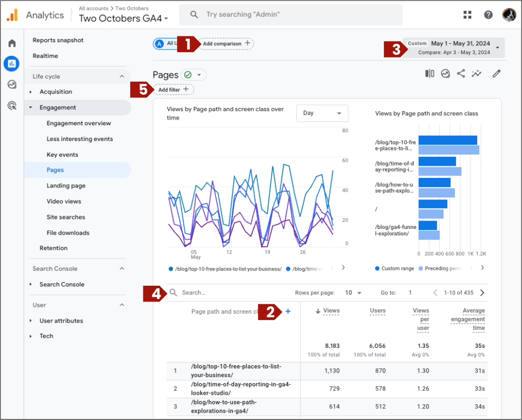522x420 pixels.
Task: Collapse the Life cycle section
Action: pos(122,76)
